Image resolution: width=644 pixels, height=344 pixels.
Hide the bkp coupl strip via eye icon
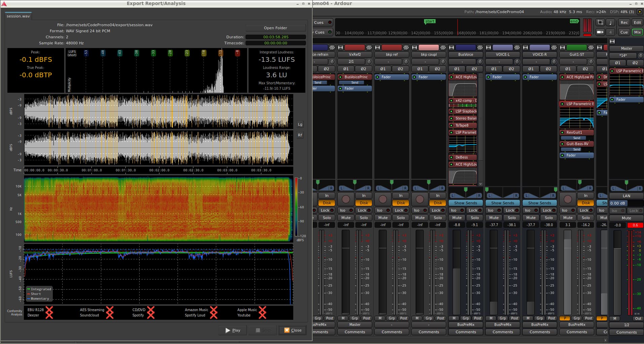click(443, 47)
